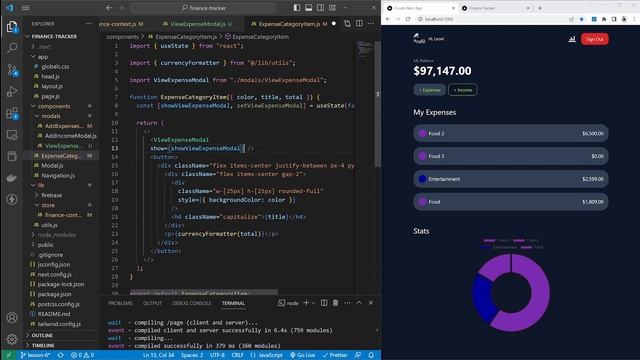The width and height of the screenshot is (640, 360).
Task: Open Docker view in activity bar
Action: click(x=12, y=178)
